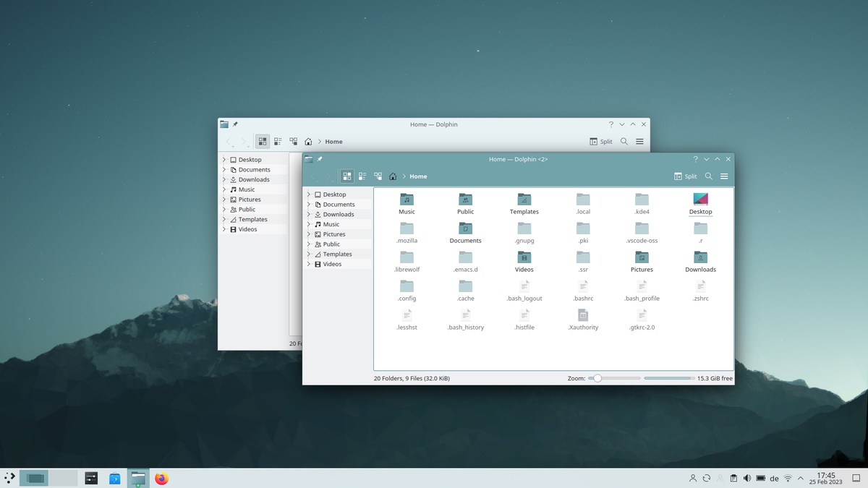The width and height of the screenshot is (868, 488).
Task: Switch to Compact view mode in Dolphin <2>
Action: 362,176
